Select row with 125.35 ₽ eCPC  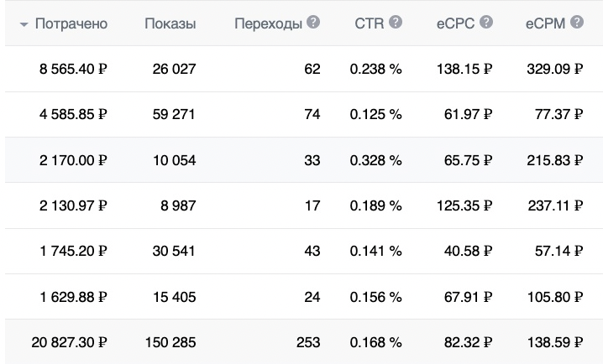point(304,205)
